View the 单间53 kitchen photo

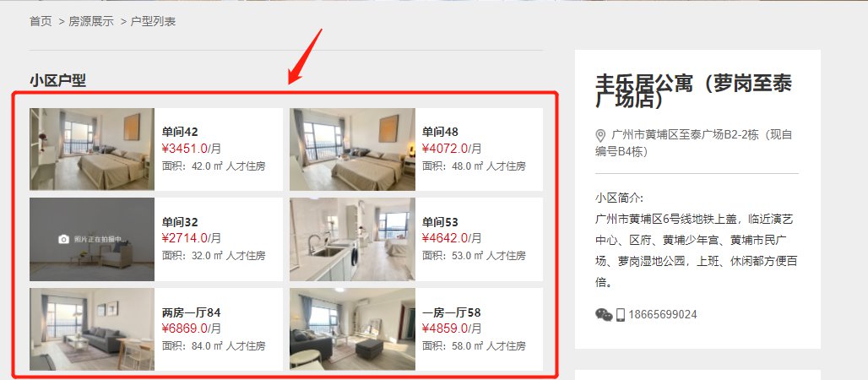352,239
